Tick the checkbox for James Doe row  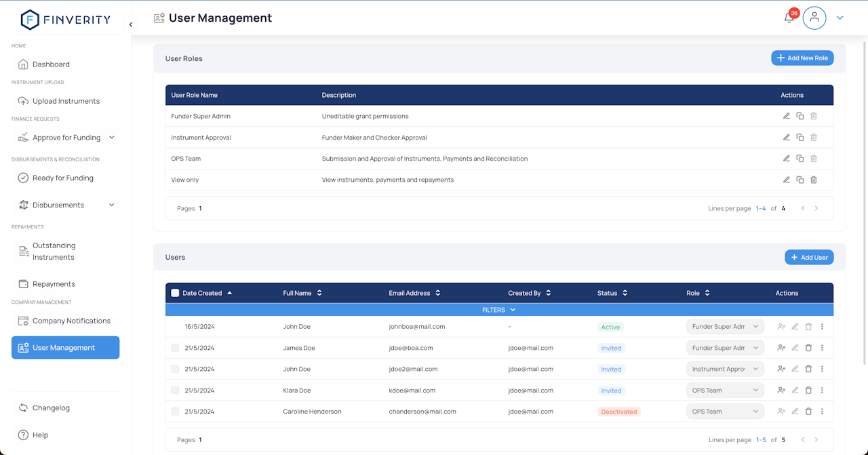(175, 348)
